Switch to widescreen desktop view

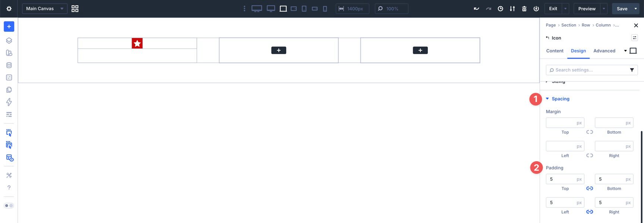(x=257, y=9)
